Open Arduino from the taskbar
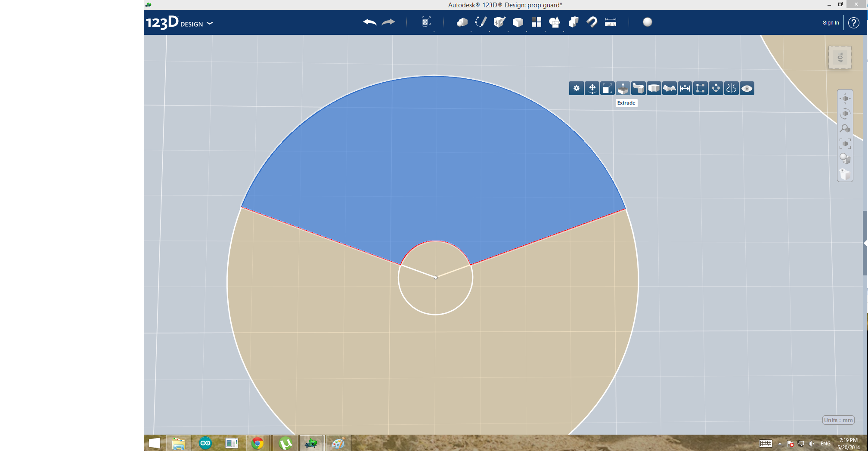This screenshot has height=451, width=868. [205, 443]
